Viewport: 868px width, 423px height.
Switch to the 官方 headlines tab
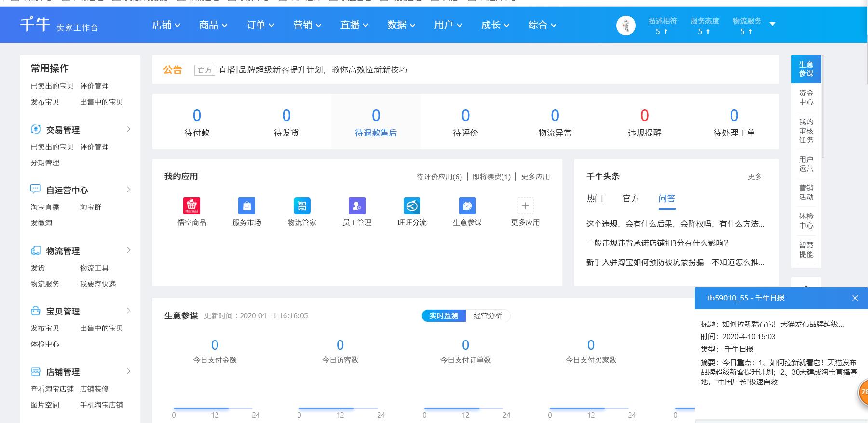(x=631, y=199)
